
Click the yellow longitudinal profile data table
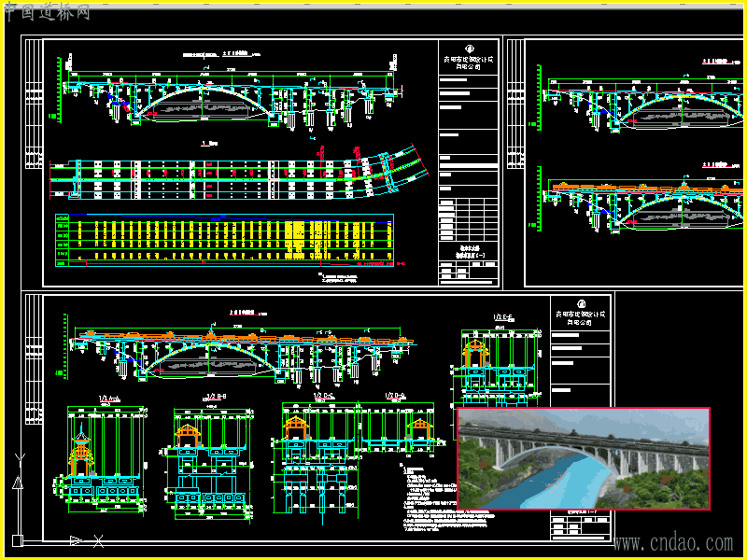pos(224,240)
